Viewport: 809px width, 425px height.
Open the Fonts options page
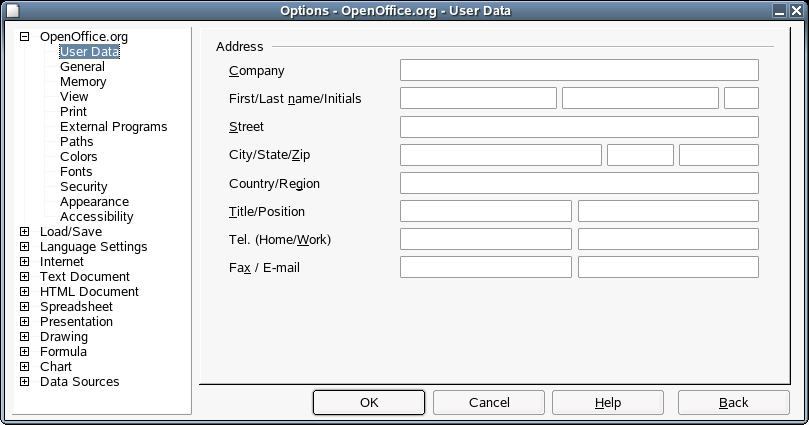[76, 171]
